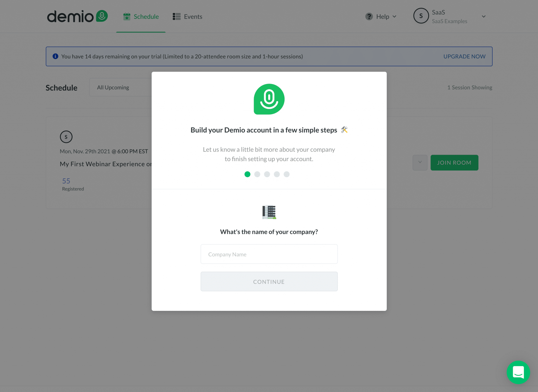Click the hammer and wrench emoji

click(344, 130)
